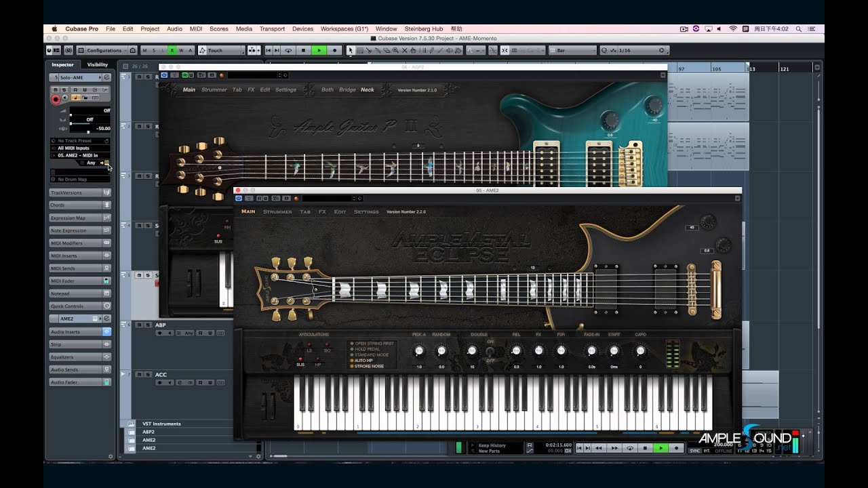The width and height of the screenshot is (868, 488).
Task: Open the Strummer tab in Ample Metal Eclipse
Action: pyautogui.click(x=277, y=211)
